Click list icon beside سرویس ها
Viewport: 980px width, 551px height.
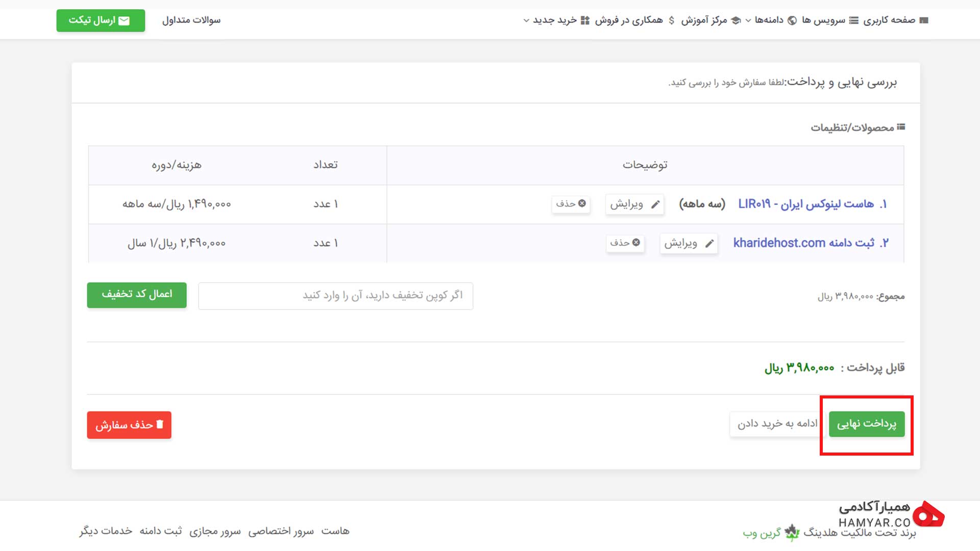pos(854,20)
